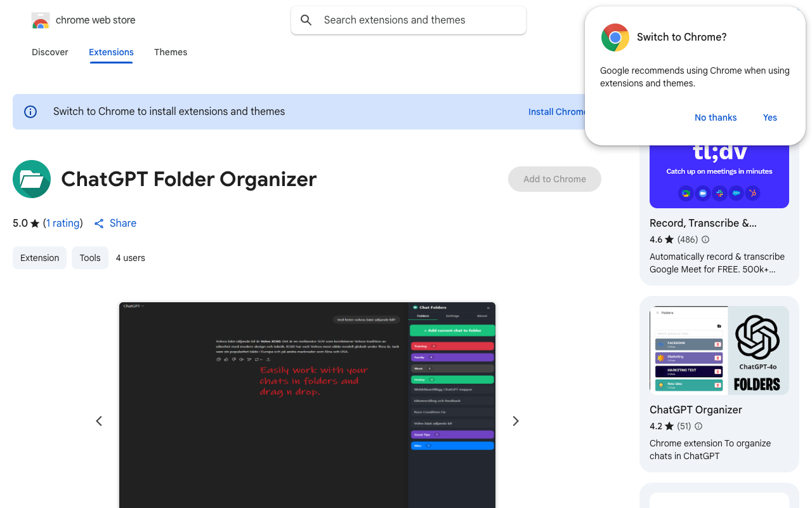Click the ChatGPT Folder Organizer folder icon
The height and width of the screenshot is (508, 812).
(x=31, y=179)
